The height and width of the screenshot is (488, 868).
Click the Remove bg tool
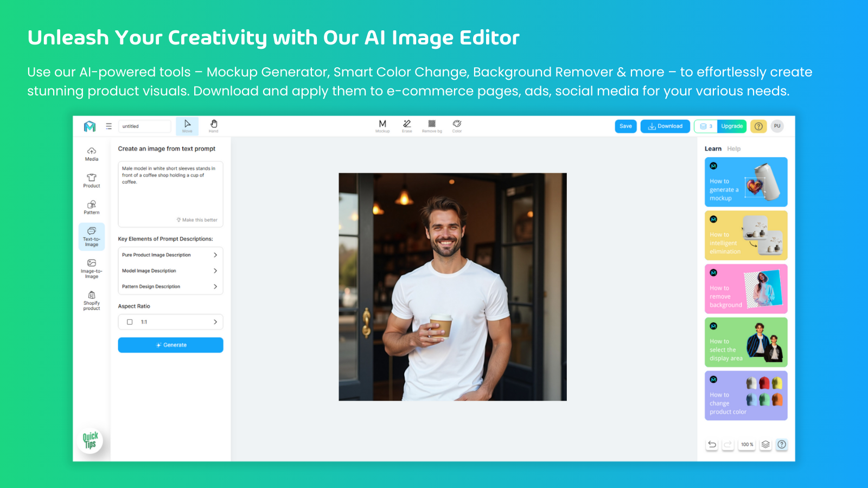[x=432, y=126]
